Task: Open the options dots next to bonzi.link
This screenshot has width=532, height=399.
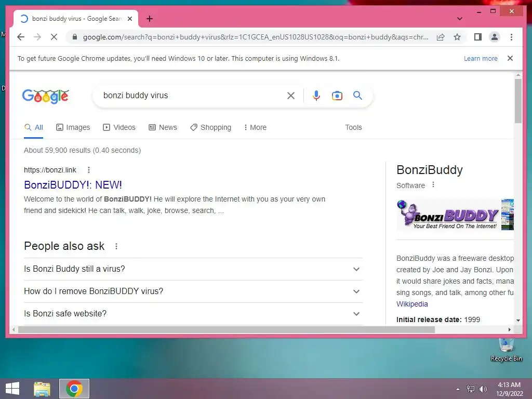Action: pyautogui.click(x=89, y=170)
